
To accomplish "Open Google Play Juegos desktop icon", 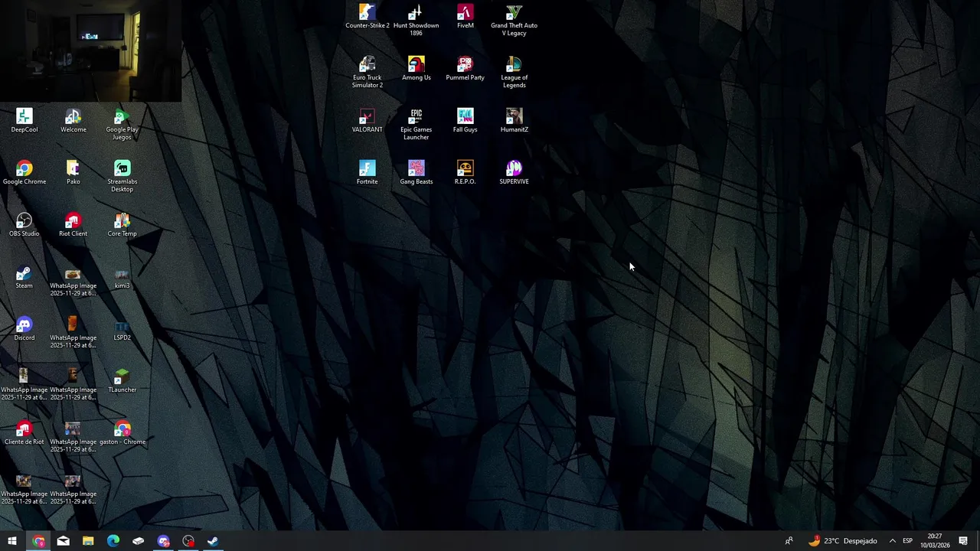I will [122, 124].
